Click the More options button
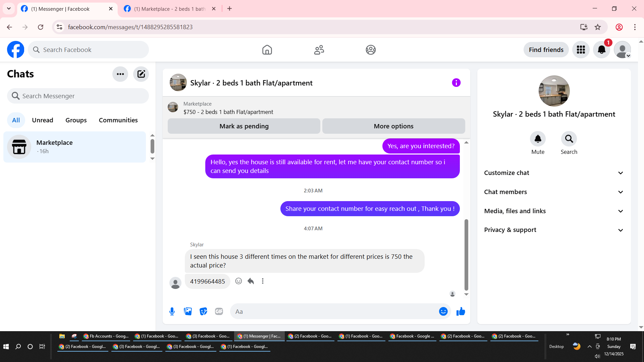Viewport: 644px width, 362px height. pos(393,126)
